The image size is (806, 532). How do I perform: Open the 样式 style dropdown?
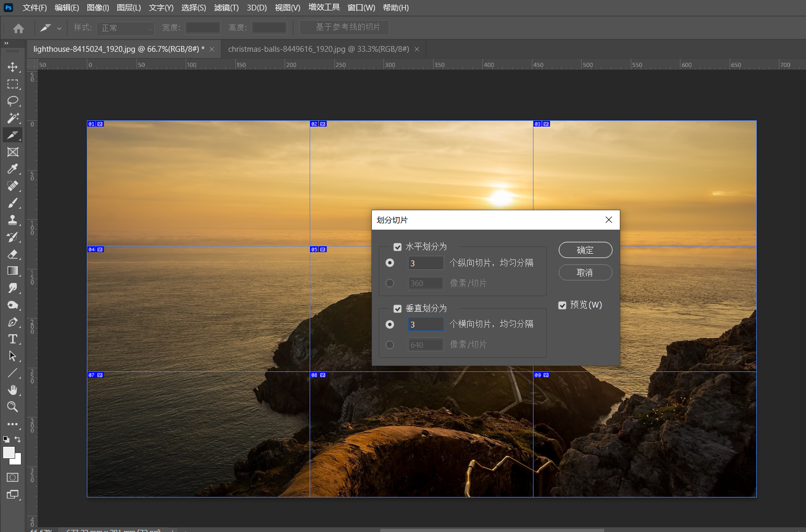click(x=126, y=28)
